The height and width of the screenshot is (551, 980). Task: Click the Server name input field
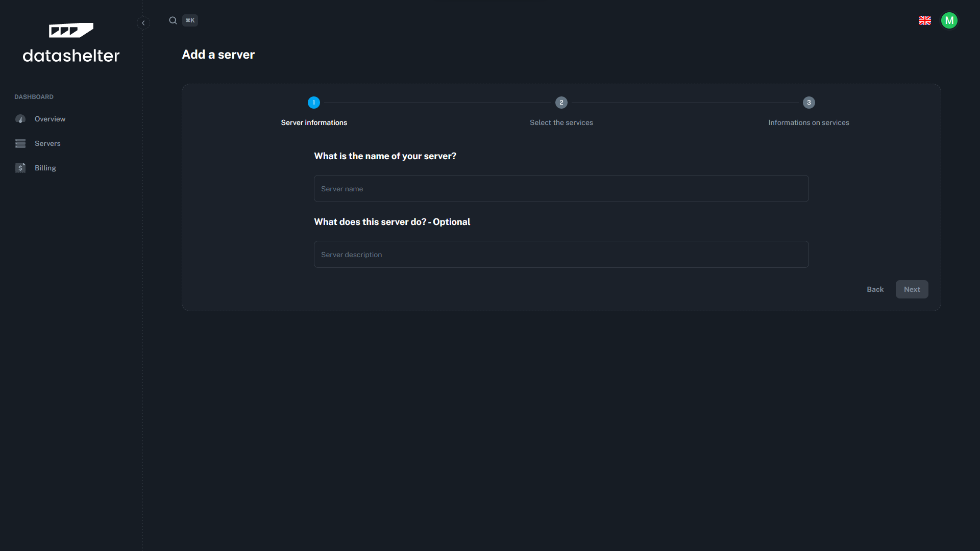coord(561,188)
